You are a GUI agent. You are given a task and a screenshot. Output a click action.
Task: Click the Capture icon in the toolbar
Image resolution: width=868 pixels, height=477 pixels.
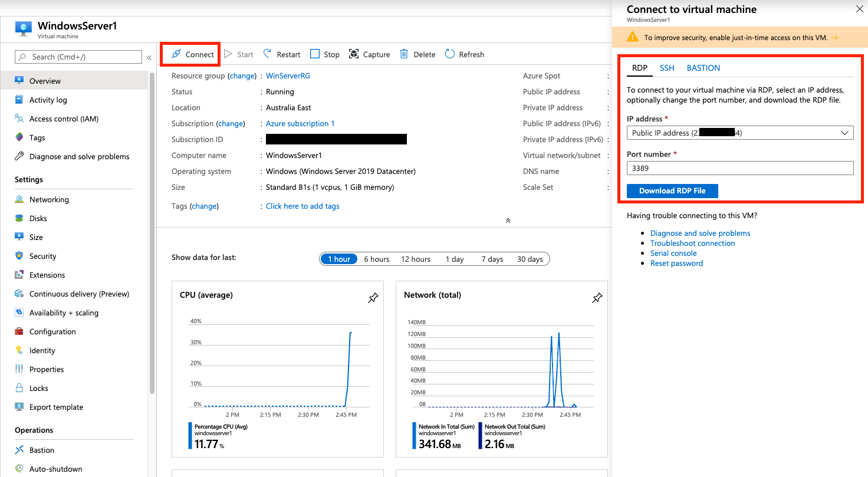(354, 54)
